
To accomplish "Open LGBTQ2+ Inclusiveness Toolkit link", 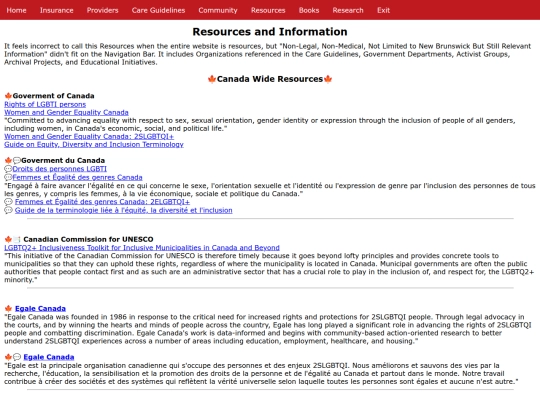I will point(142,248).
